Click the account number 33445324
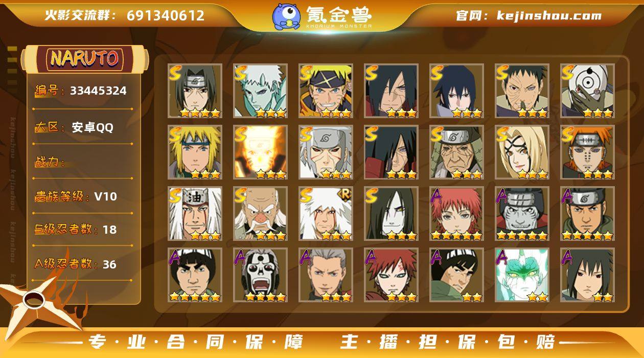This screenshot has height=358, width=644. [x=98, y=91]
